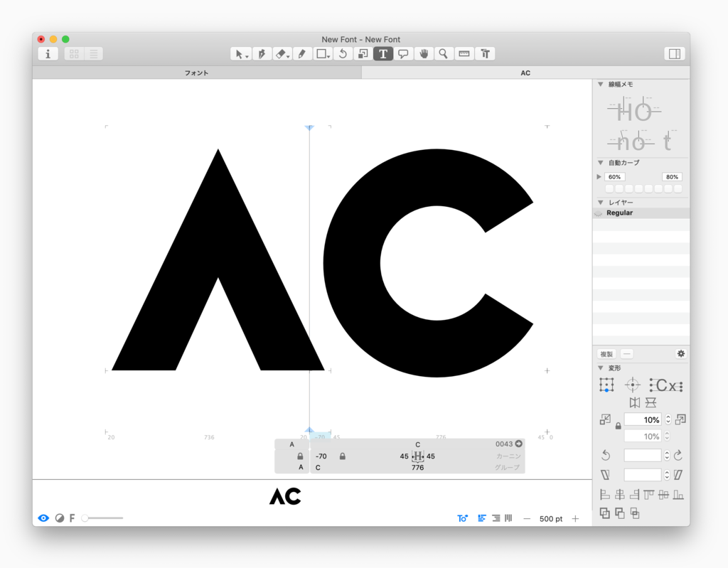Rotate the selection clockwise
728x568 pixels.
[678, 456]
